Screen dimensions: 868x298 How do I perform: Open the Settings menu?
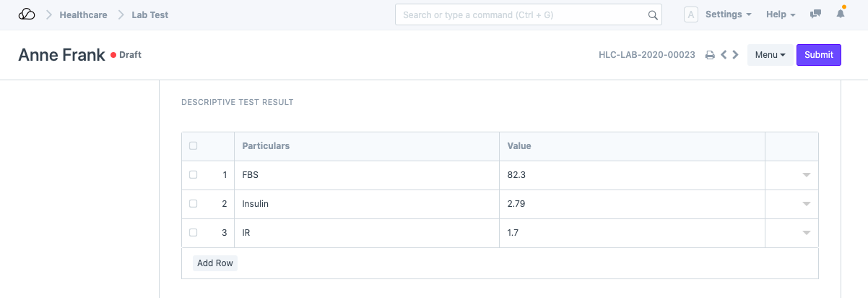(x=728, y=14)
